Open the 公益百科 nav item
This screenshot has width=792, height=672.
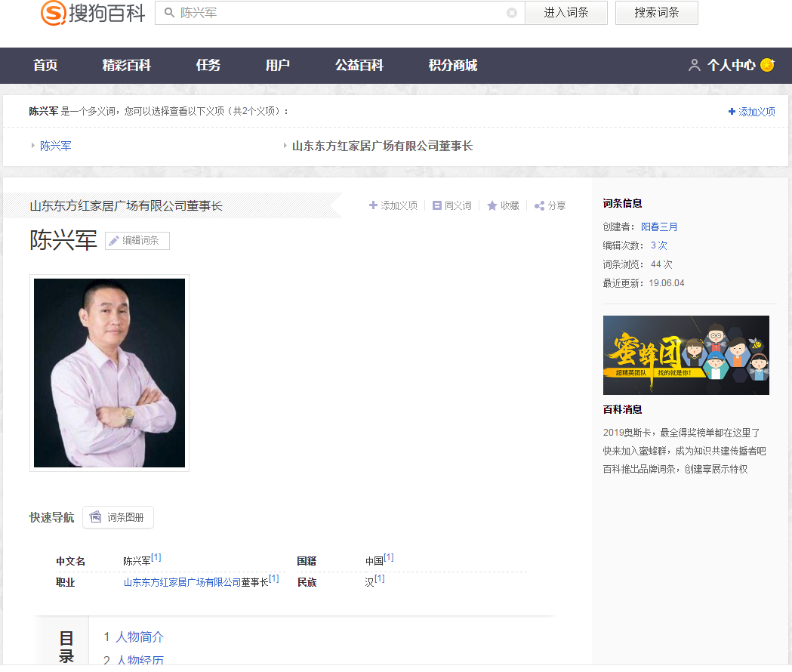coord(359,65)
